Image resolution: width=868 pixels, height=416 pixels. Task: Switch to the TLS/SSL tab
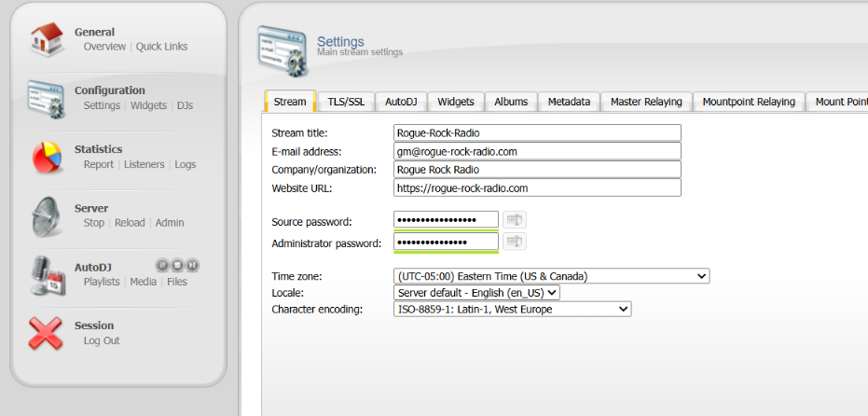click(x=346, y=102)
